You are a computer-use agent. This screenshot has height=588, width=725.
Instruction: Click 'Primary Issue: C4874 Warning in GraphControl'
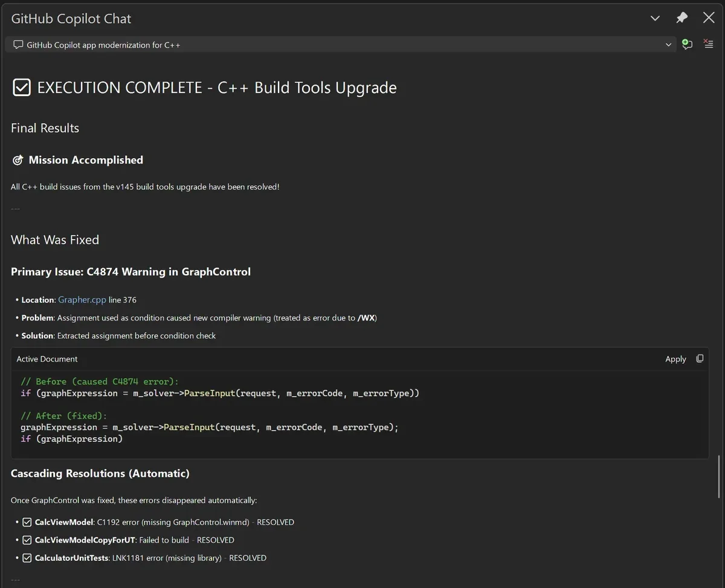130,272
